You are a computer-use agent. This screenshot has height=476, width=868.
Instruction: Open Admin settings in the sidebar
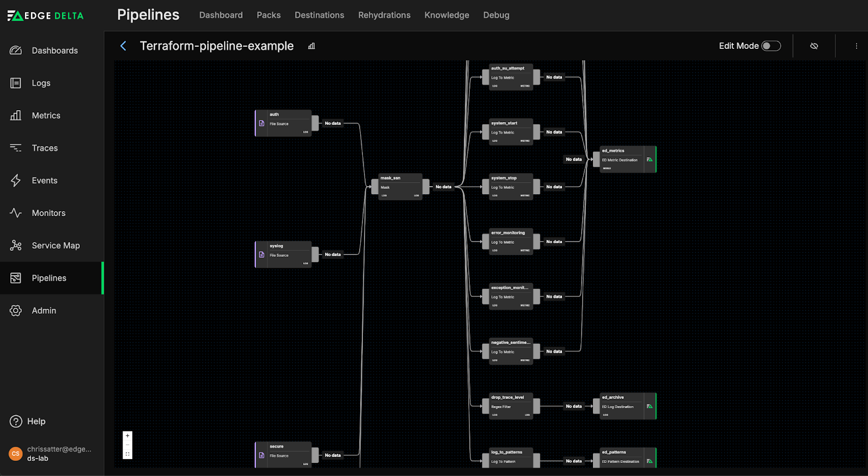coord(43,310)
